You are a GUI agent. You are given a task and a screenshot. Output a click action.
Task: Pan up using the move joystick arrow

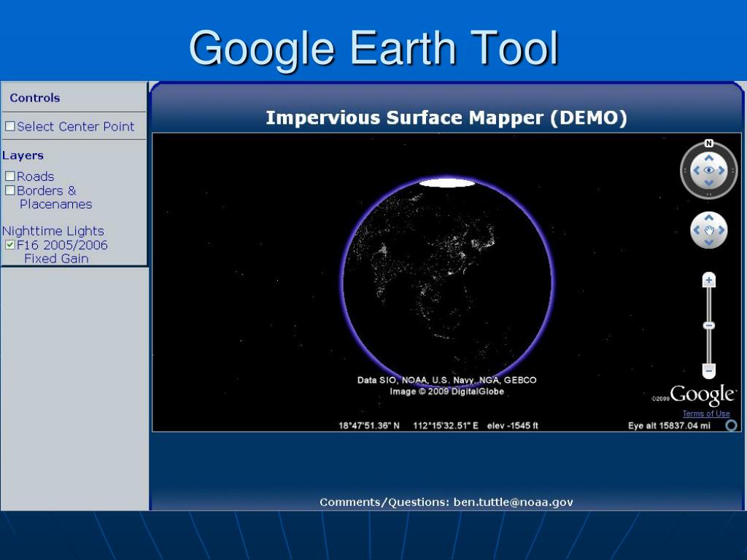pos(709,217)
